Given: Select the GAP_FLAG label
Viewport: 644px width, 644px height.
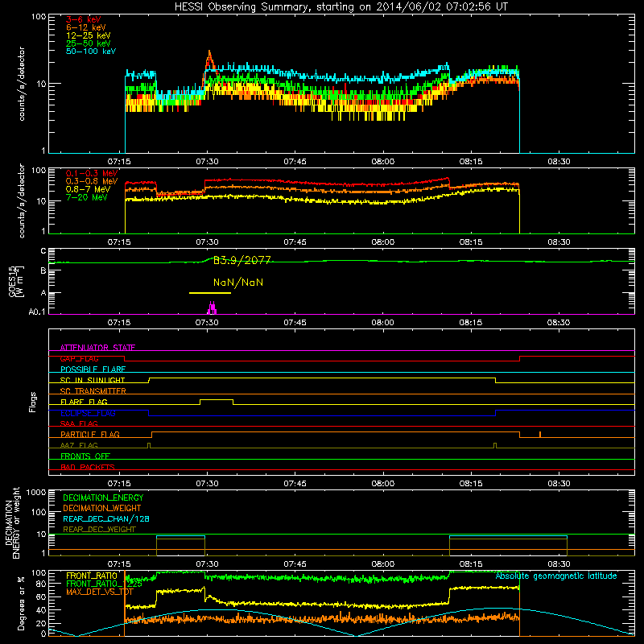Looking at the screenshot, I should 79,358.
